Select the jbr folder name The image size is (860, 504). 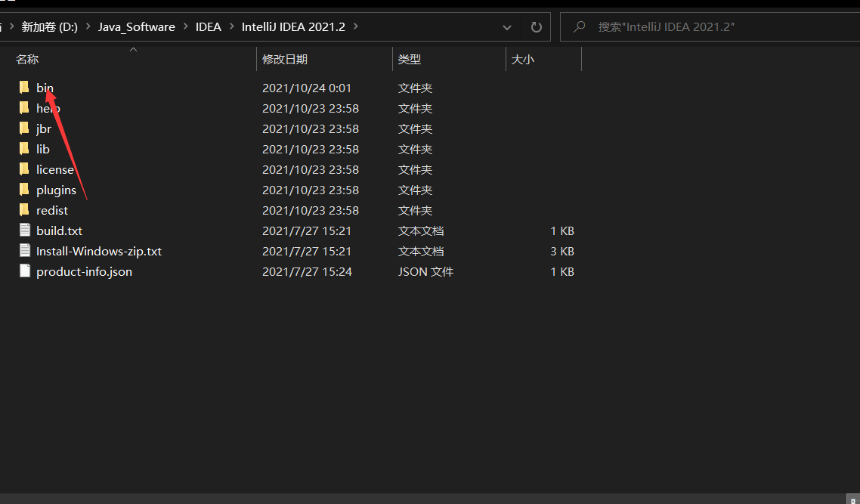44,129
